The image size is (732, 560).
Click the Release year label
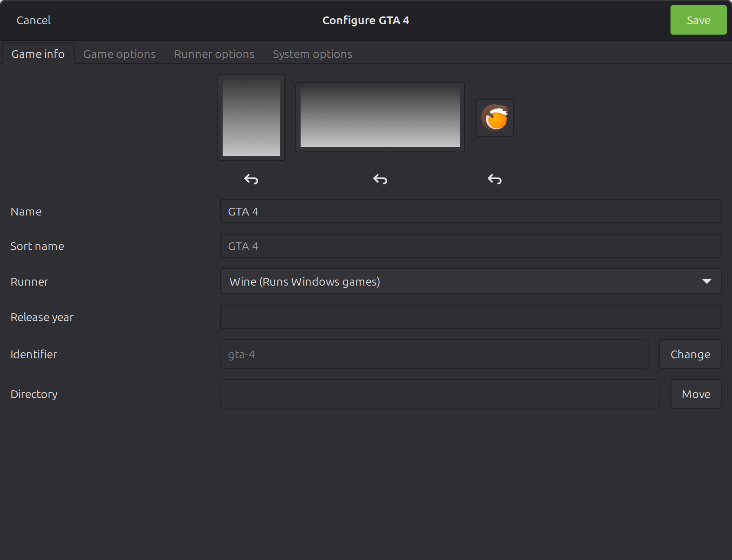pyautogui.click(x=42, y=317)
